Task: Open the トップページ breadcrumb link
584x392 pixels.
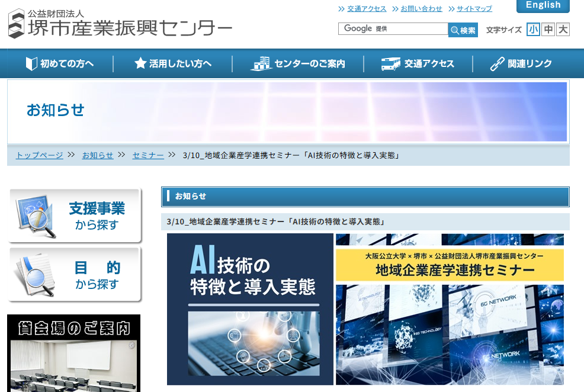Action: (38, 156)
